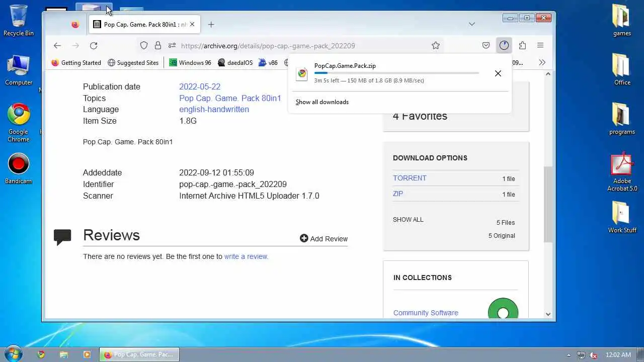Viewport: 644px width, 362px height.
Task: Click the Add Review plus icon
Action: click(304, 238)
